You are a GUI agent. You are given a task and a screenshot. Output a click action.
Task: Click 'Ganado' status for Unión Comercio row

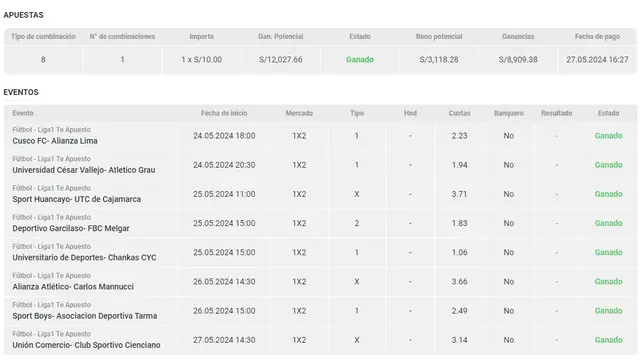pos(608,340)
